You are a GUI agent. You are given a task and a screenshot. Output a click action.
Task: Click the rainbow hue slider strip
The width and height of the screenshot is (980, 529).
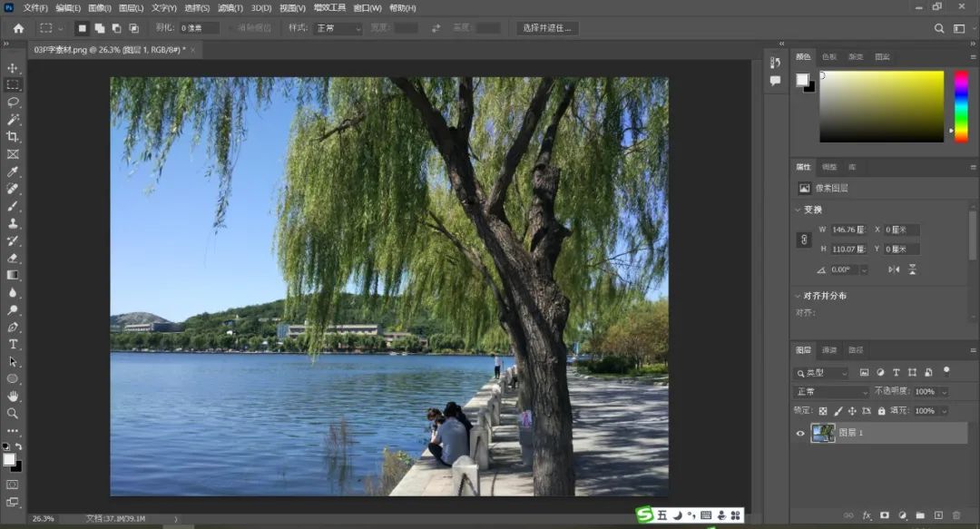(960, 106)
